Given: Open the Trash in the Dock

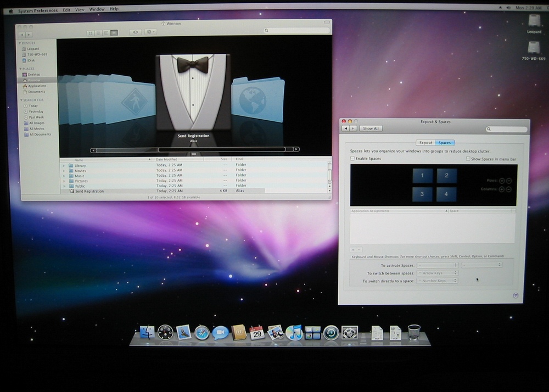Looking at the screenshot, I should 414,332.
